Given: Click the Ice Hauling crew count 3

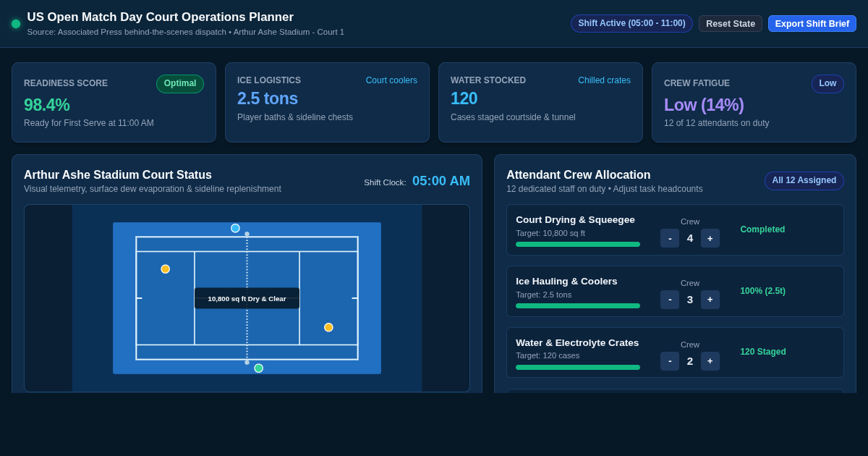Looking at the screenshot, I should [690, 300].
